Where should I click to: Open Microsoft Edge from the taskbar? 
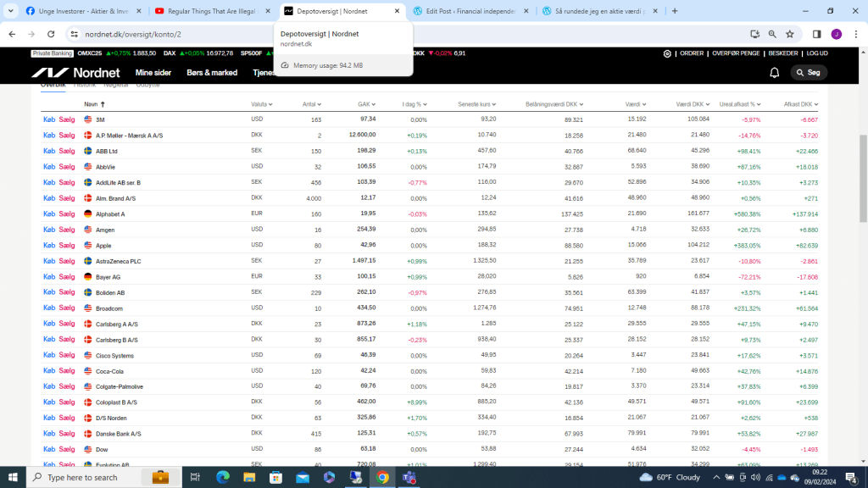223,477
